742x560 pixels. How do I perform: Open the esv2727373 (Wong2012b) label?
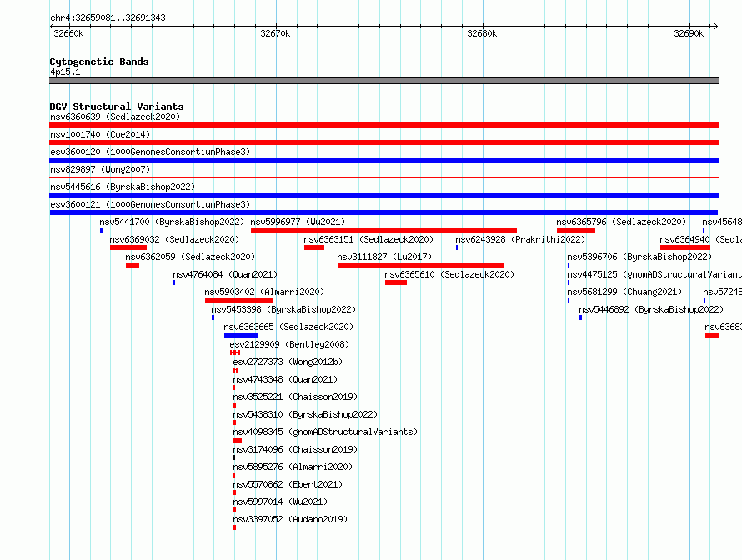pyautogui.click(x=288, y=362)
